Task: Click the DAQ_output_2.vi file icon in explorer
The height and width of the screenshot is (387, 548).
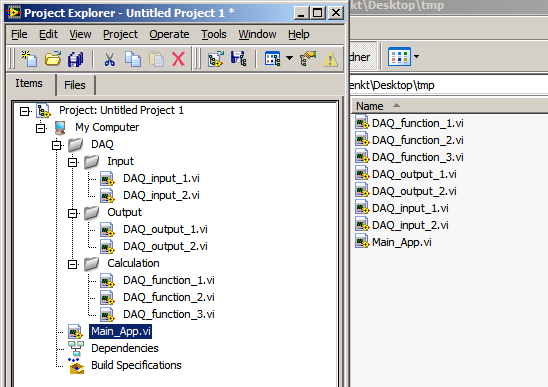Action: (362, 191)
